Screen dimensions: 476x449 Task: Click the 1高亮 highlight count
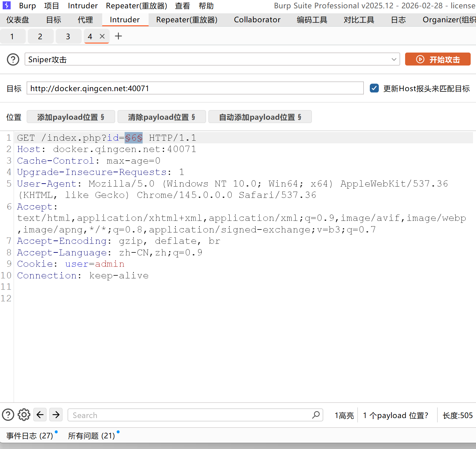(x=344, y=415)
